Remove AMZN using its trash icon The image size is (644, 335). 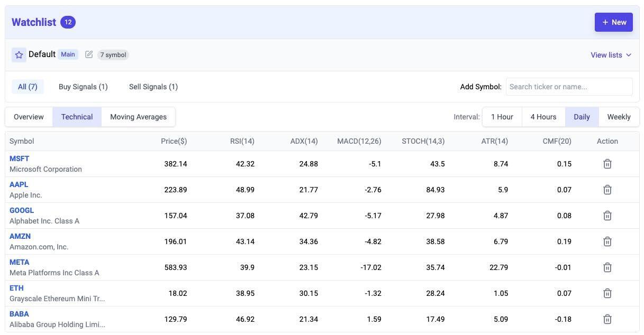point(607,241)
